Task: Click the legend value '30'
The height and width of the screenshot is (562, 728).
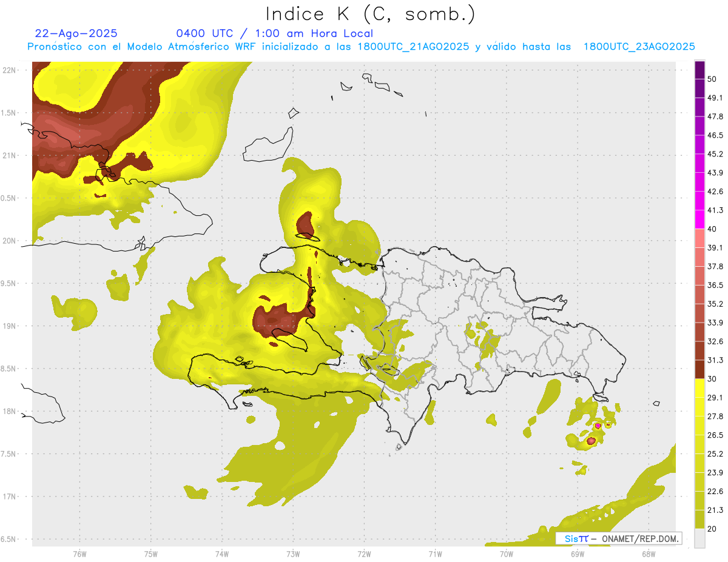Action: (712, 379)
